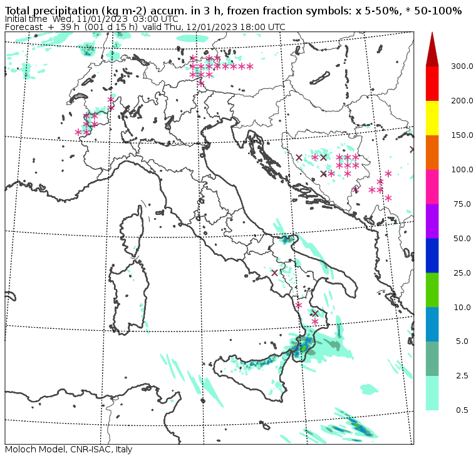Click the aqua 0.5–2.5 legend band
476x458 pixels.
pyautogui.click(x=432, y=393)
